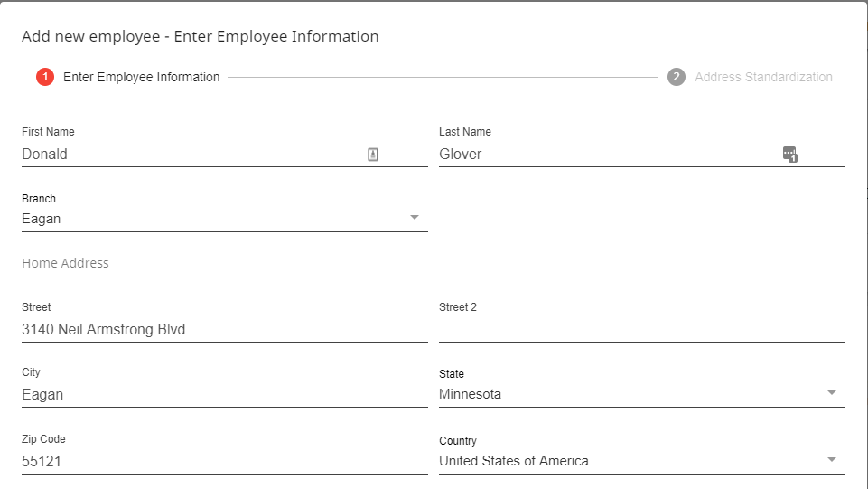Image resolution: width=868 pixels, height=489 pixels.
Task: Click the red step 1 circle icon
Action: [x=45, y=77]
